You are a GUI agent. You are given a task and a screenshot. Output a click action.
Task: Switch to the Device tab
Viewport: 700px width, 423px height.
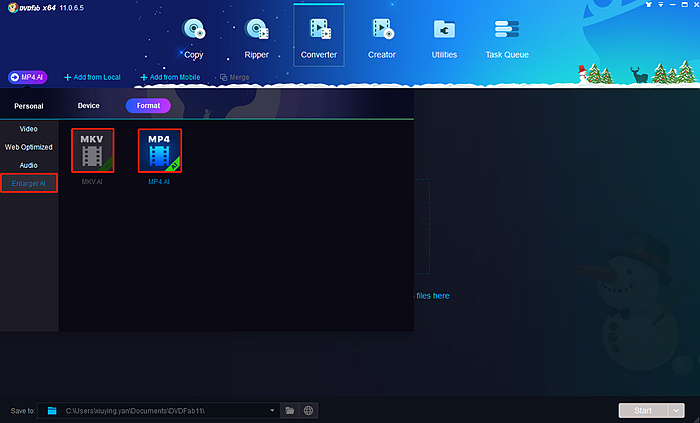click(x=88, y=106)
